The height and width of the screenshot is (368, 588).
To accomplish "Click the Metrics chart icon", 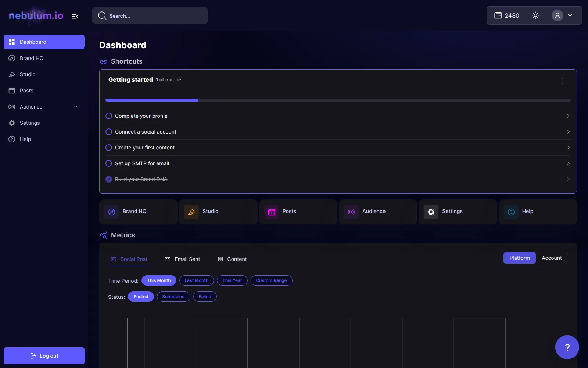I will 103,235.
